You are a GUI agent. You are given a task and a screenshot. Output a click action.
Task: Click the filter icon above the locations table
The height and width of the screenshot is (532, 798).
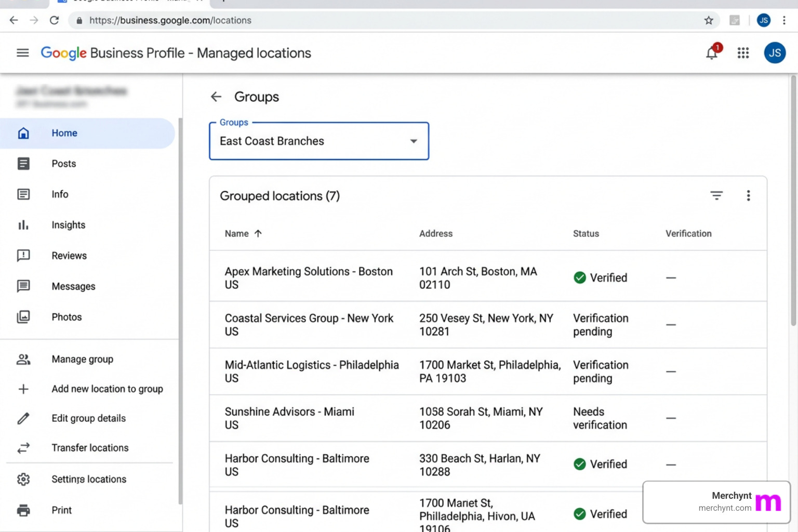716,195
